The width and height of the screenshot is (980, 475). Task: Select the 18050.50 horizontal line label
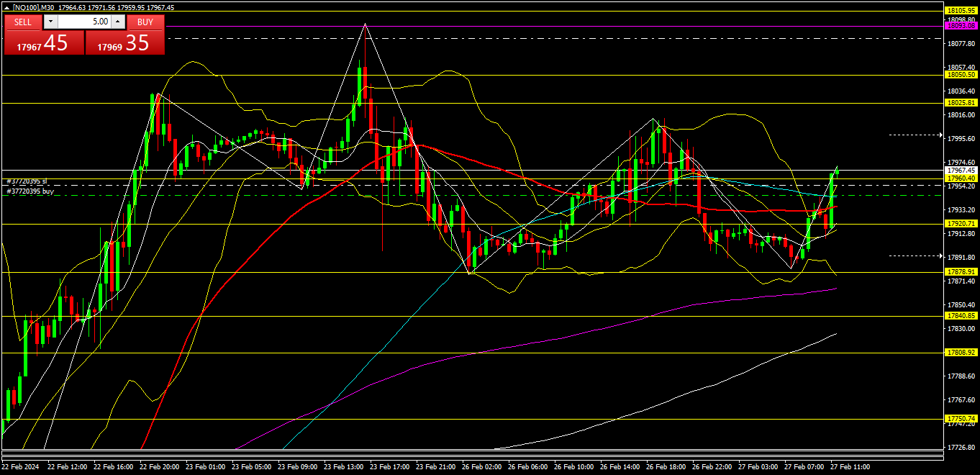(961, 74)
